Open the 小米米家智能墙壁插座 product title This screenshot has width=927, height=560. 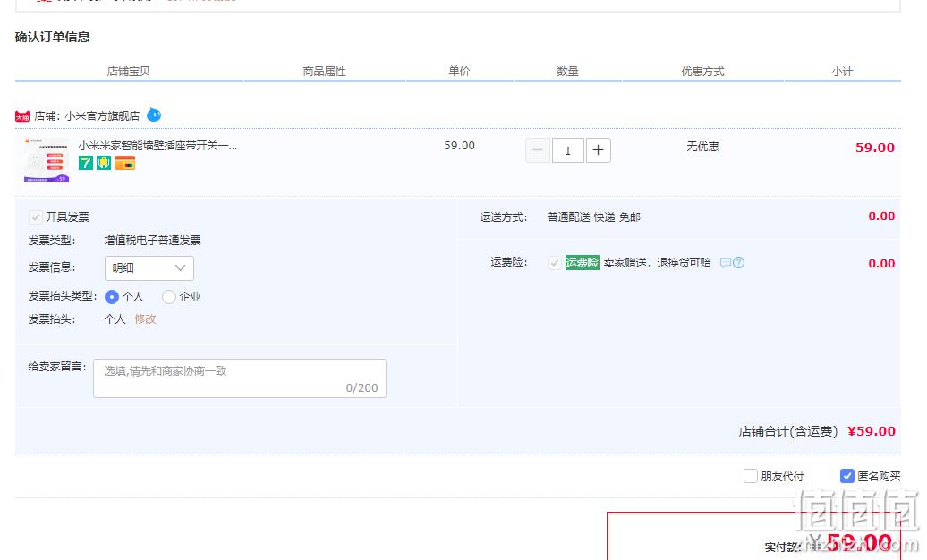[x=157, y=146]
